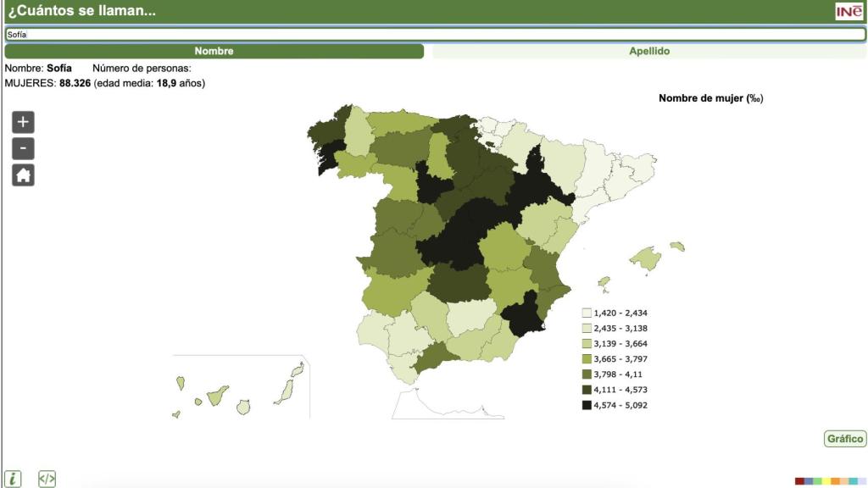
Task: Select Mallorca island on the map
Action: [646, 259]
